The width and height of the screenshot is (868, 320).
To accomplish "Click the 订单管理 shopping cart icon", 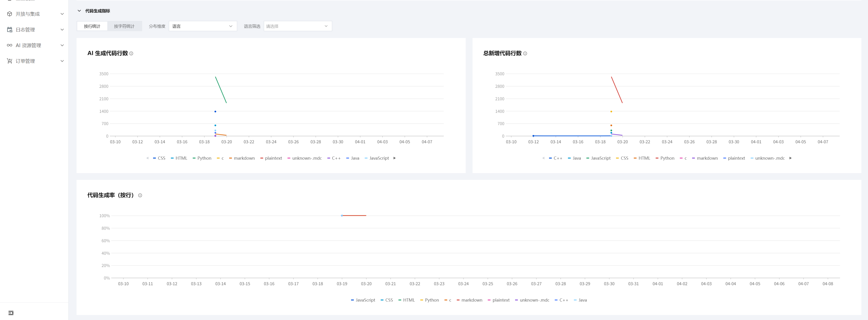I will 9,61.
